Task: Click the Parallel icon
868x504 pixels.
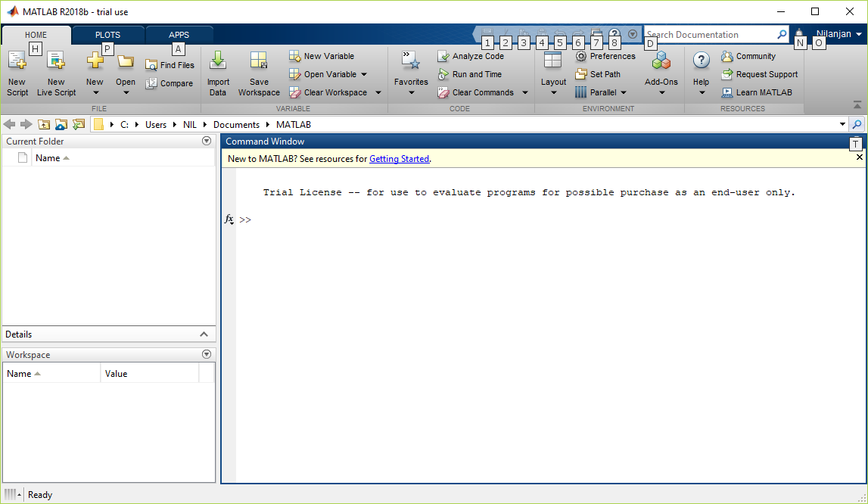Action: click(x=580, y=92)
